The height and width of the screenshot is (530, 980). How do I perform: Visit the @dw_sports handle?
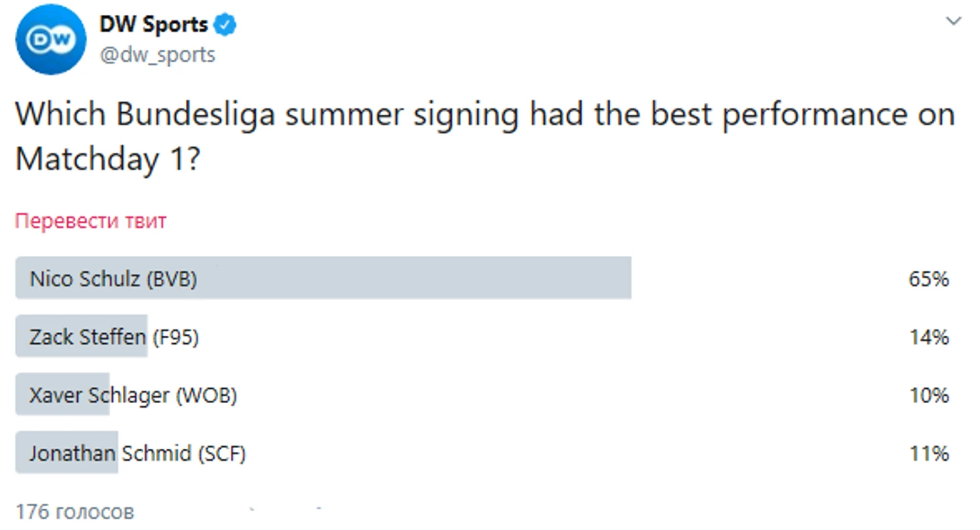point(157,55)
